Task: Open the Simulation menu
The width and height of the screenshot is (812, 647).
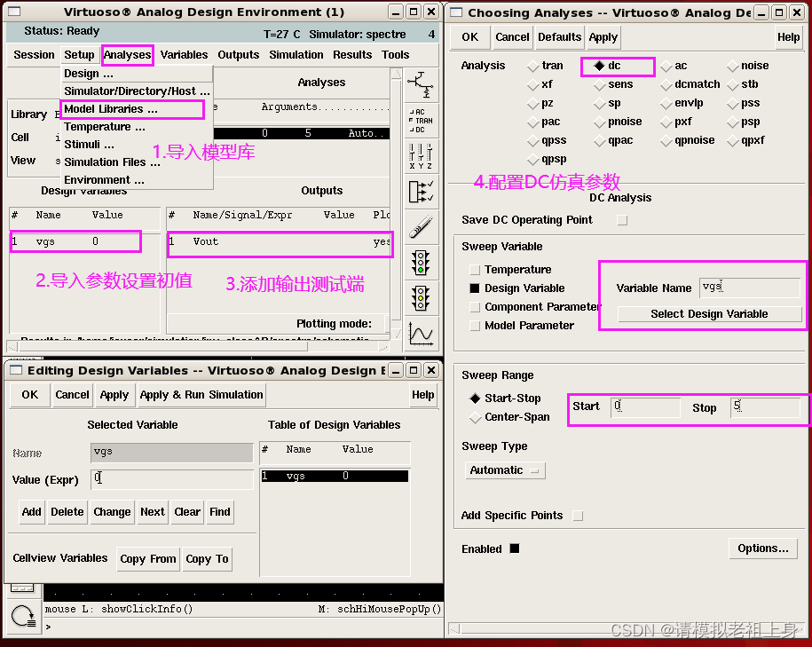Action: click(296, 55)
